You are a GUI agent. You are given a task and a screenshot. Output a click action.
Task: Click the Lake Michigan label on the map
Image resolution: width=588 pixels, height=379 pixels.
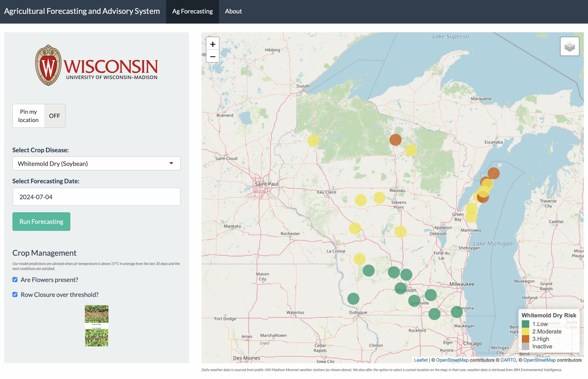[492, 243]
